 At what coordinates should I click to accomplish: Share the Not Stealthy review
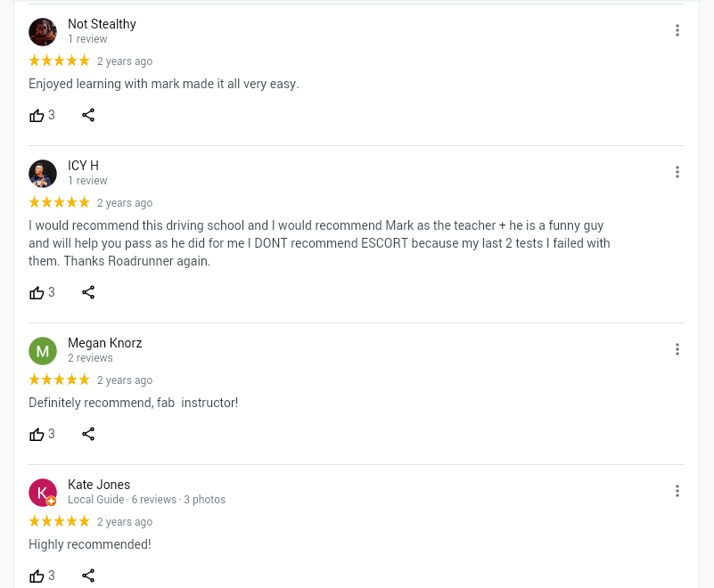[x=88, y=115]
